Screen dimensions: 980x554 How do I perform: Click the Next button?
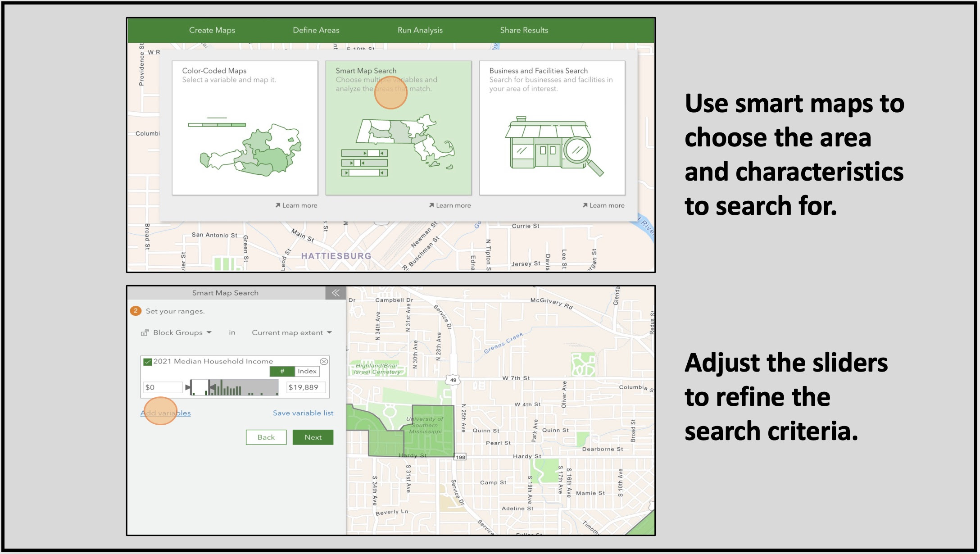coord(313,437)
